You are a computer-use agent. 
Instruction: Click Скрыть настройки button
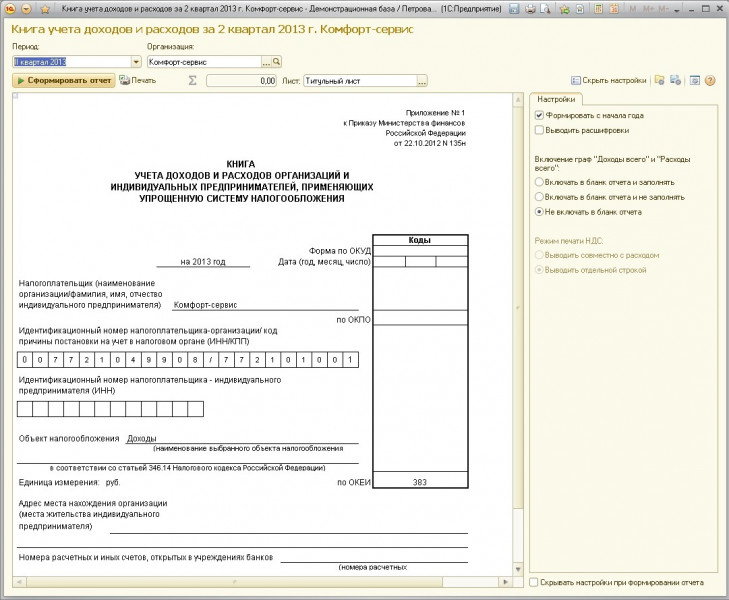(x=609, y=80)
